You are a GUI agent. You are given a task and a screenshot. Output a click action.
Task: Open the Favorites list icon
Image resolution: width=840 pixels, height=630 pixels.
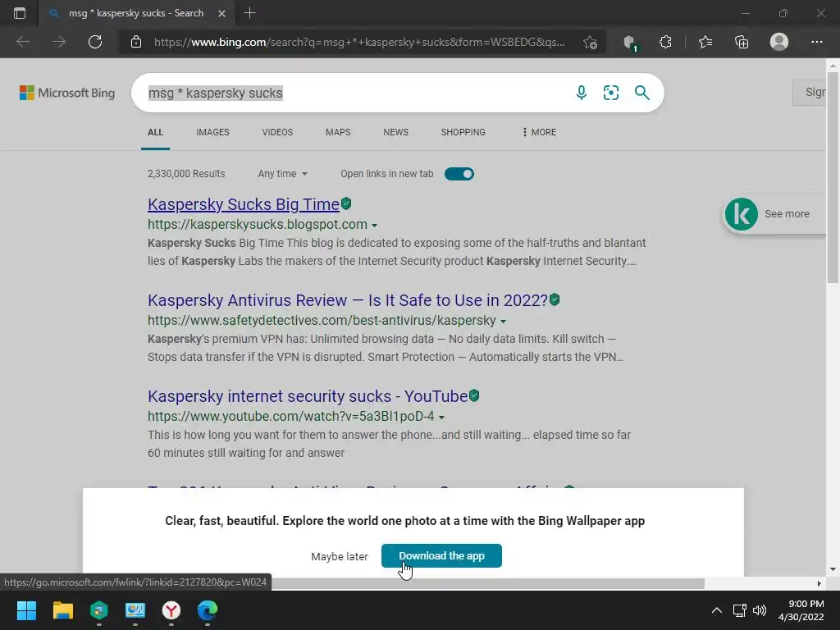pyautogui.click(x=705, y=42)
